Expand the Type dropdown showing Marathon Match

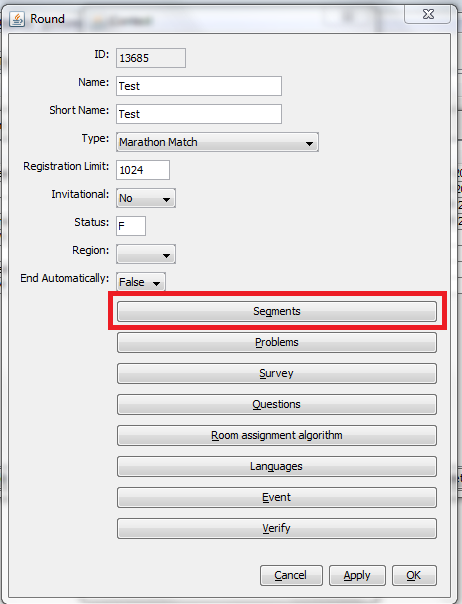tap(217, 142)
